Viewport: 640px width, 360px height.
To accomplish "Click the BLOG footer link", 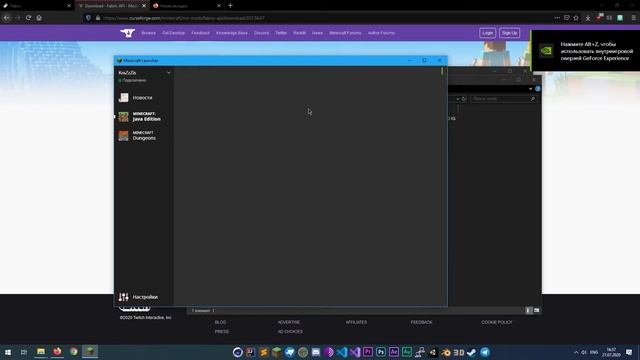I will (x=220, y=322).
